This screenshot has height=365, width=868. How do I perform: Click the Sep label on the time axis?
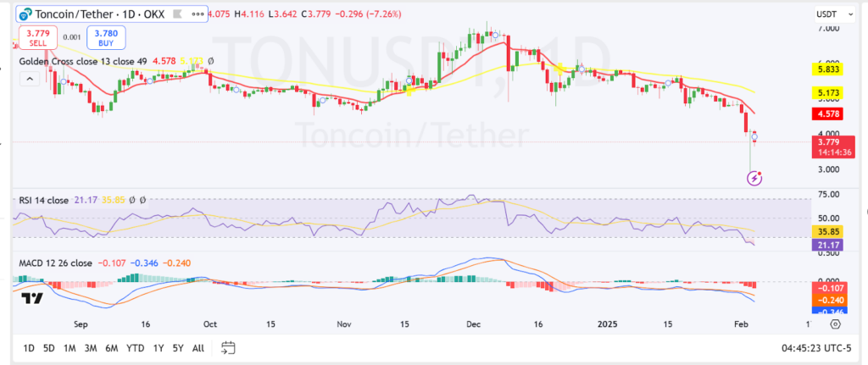pyautogui.click(x=81, y=324)
